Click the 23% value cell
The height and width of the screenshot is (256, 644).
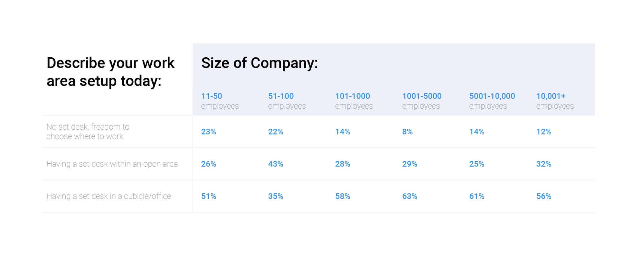click(x=209, y=132)
